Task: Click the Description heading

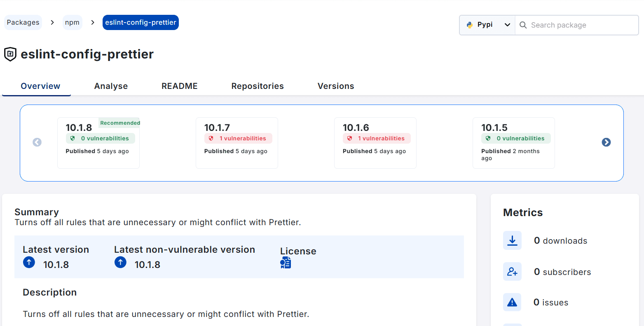Action: 50,292
